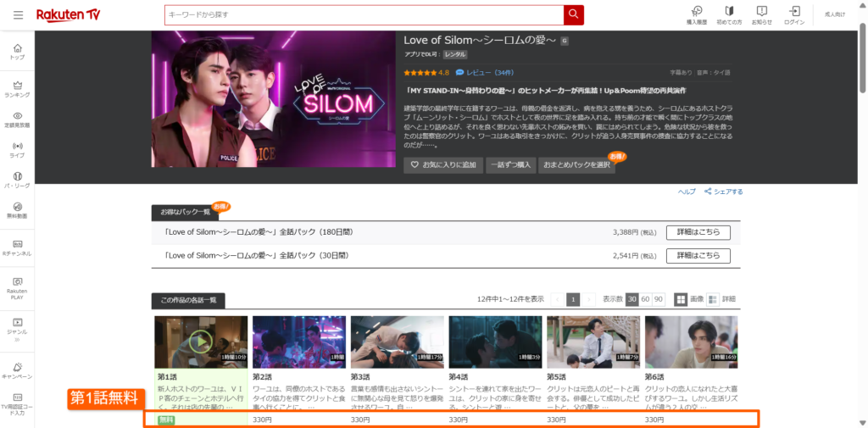Viewport: 868px width, 428px height.
Task: Click the Love of Silom poster image
Action: [274, 99]
